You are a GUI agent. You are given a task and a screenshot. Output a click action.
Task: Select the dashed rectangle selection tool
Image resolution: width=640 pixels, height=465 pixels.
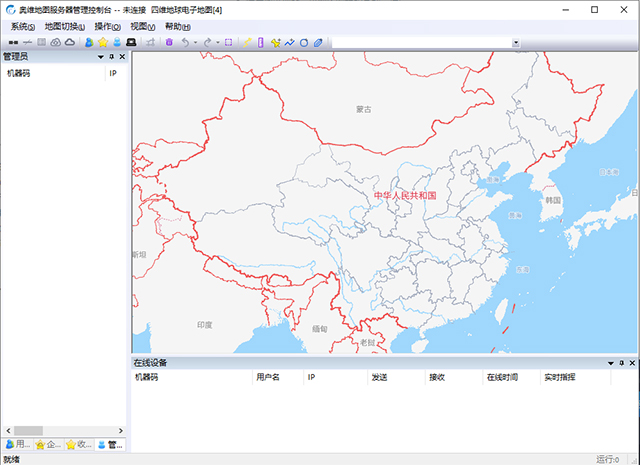pyautogui.click(x=229, y=43)
